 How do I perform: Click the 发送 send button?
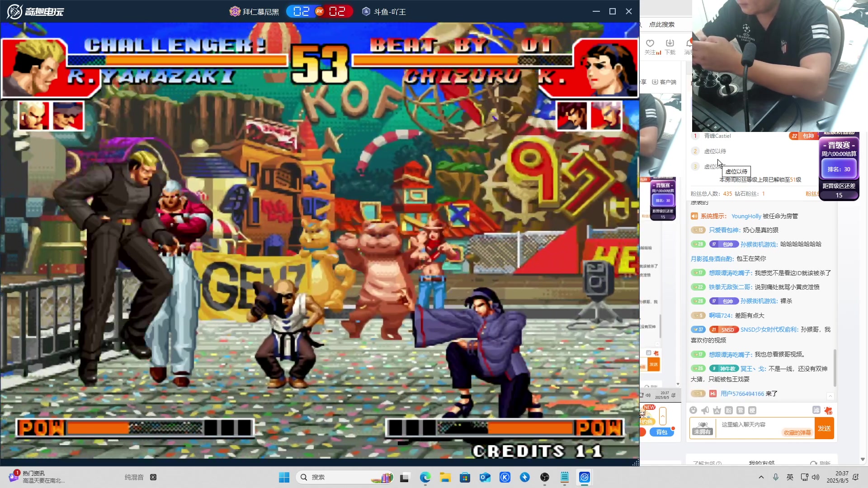click(824, 428)
